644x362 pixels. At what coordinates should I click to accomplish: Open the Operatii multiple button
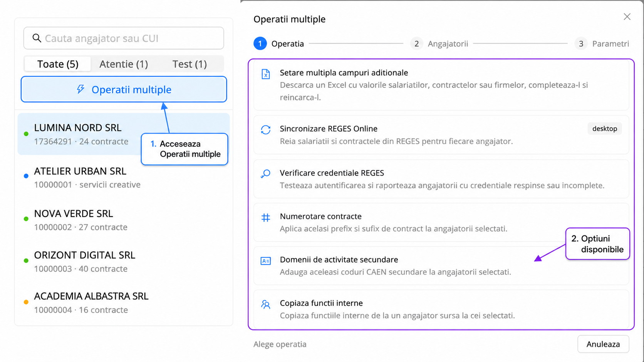124,89
